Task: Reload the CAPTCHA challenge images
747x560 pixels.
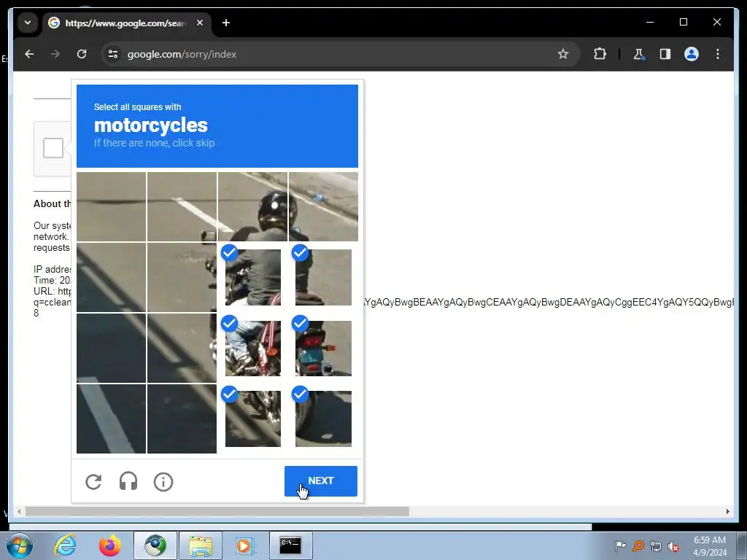Action: (93, 482)
